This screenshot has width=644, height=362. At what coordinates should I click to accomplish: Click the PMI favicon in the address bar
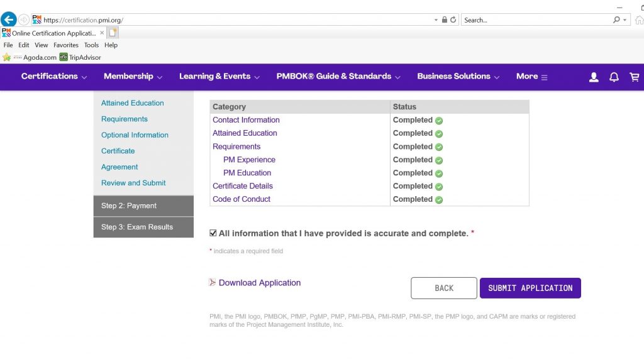pos(36,19)
